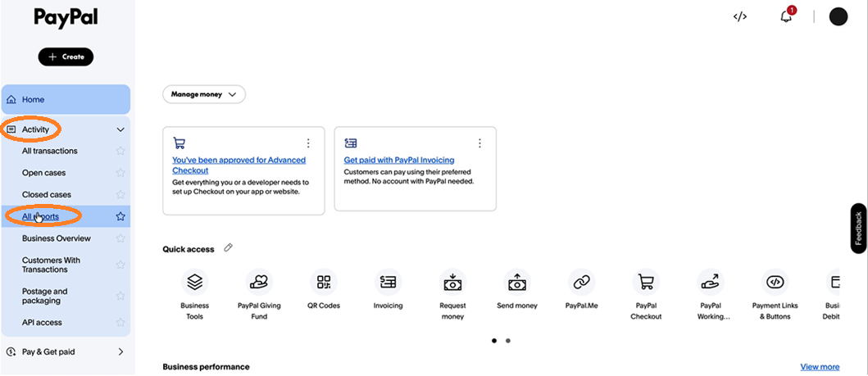
Task: Open PayPal Invoicing card options menu
Action: coord(480,143)
